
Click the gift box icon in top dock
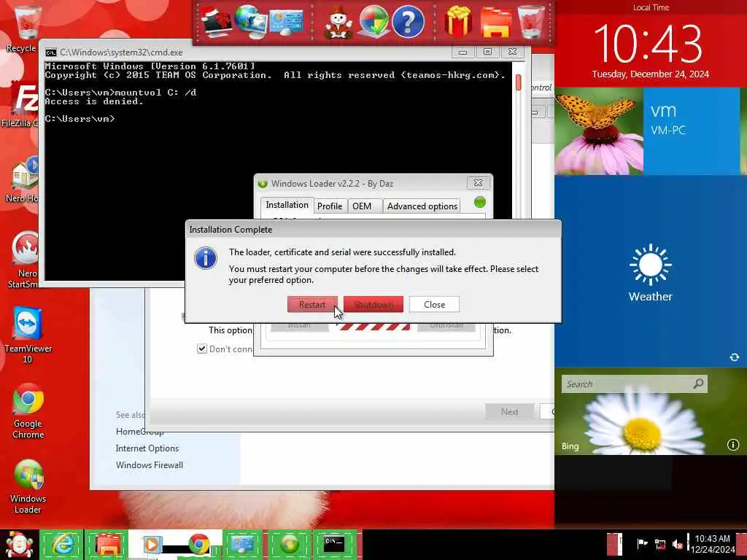tap(458, 23)
